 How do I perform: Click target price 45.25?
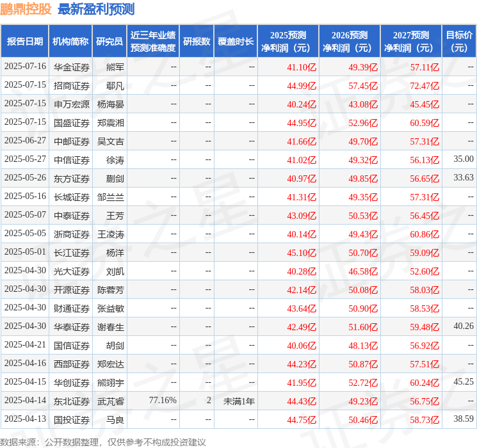464,381
